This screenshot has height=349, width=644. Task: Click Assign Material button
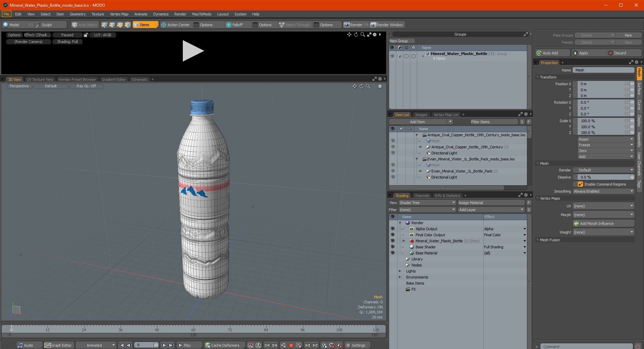tap(491, 203)
